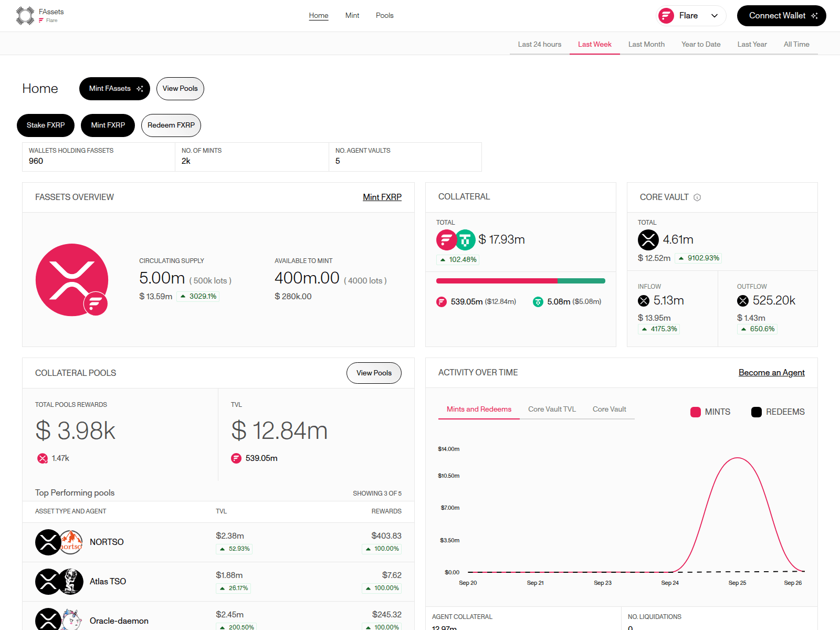Follow the Become an Agent link
840x630 pixels.
point(771,373)
